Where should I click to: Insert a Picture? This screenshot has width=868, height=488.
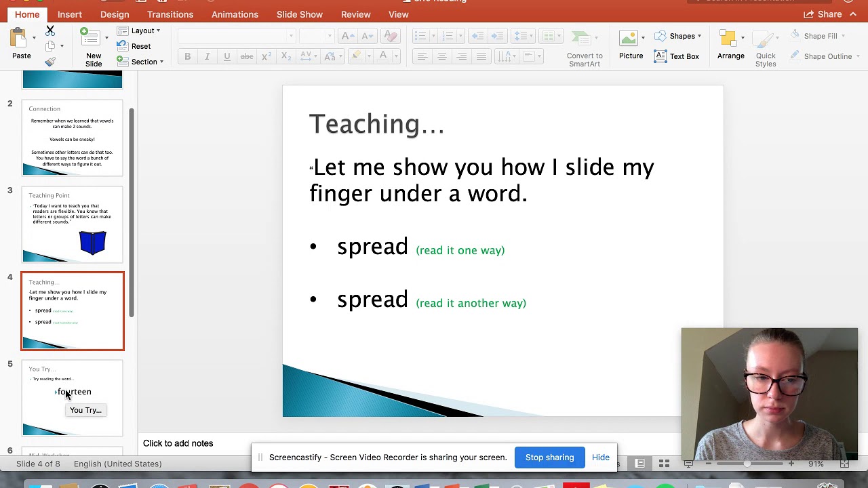[x=631, y=45]
